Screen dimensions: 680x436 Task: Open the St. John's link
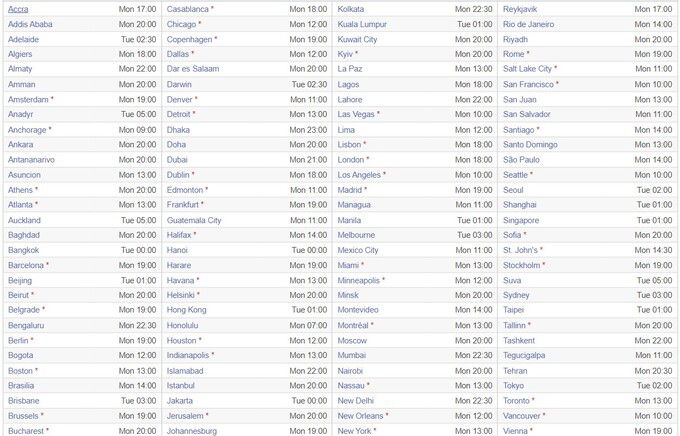(x=520, y=250)
